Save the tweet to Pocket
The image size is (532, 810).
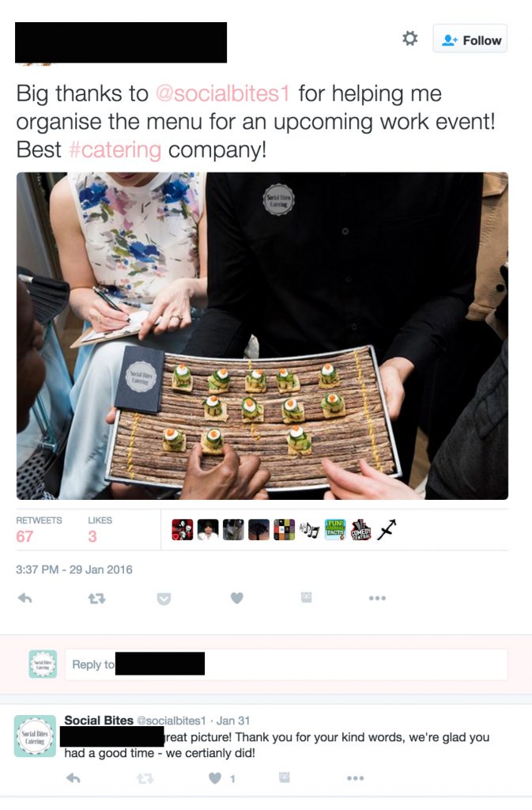164,599
